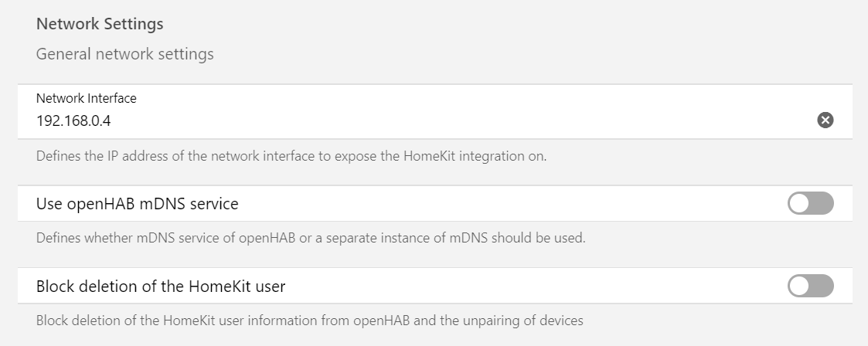Select the Network Settings heading
Image resolution: width=868 pixels, height=346 pixels.
100,24
